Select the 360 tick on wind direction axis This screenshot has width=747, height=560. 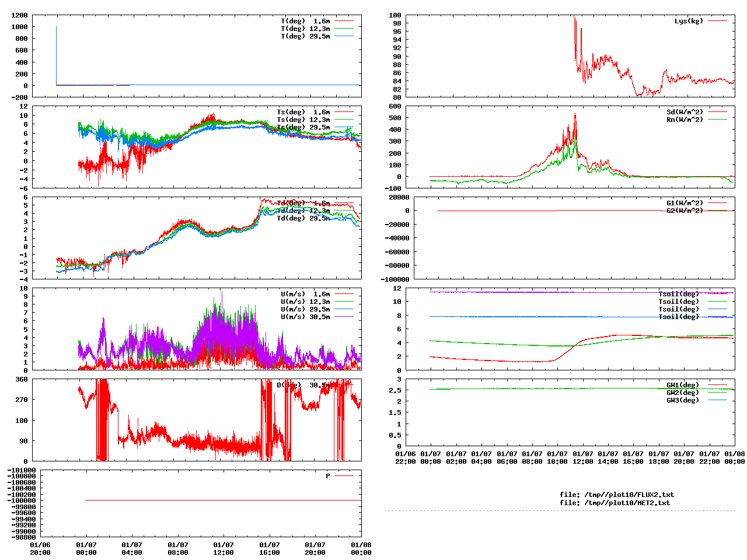click(x=22, y=379)
